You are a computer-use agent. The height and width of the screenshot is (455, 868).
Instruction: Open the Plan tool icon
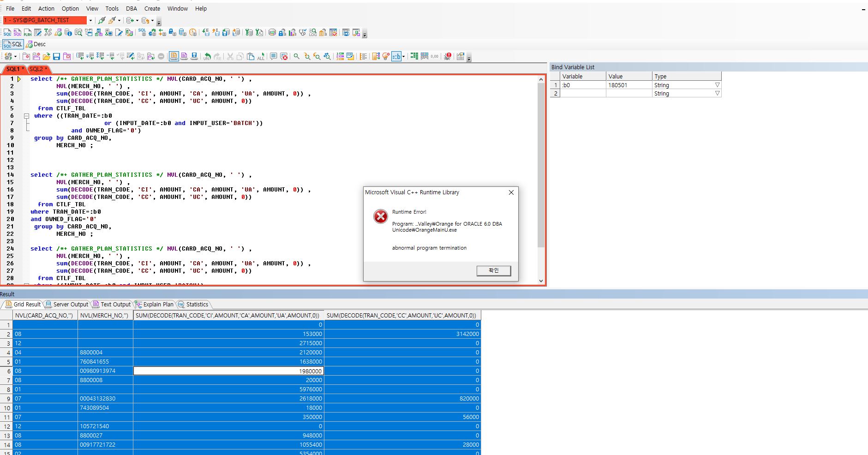point(28,32)
